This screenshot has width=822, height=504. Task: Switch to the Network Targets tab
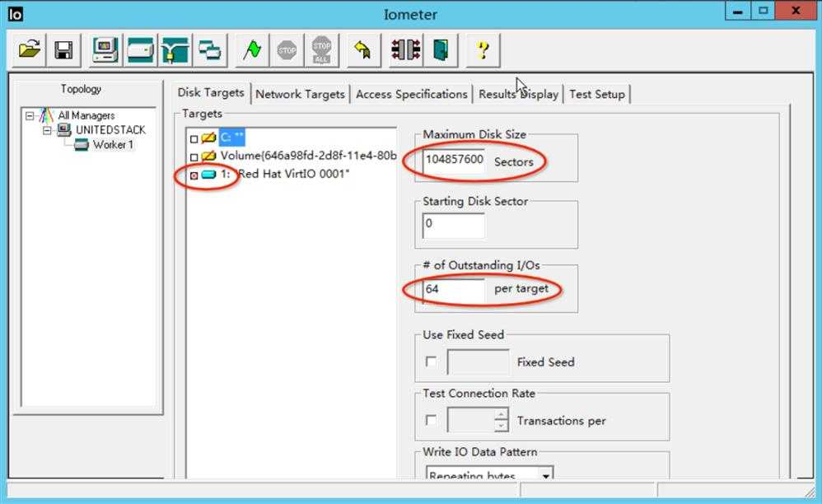(300, 95)
